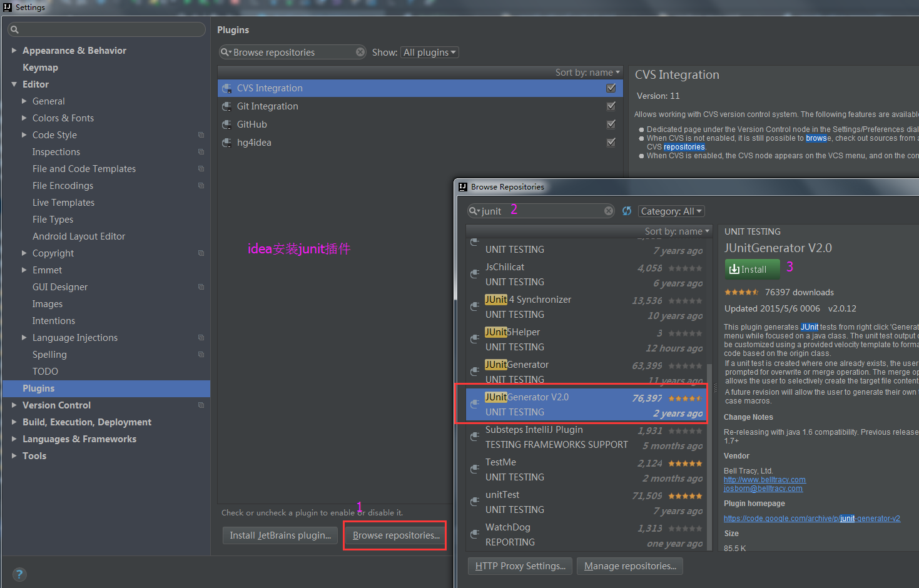This screenshot has width=919, height=588.
Task: Select the TestMe plugin row
Action: coord(587,470)
